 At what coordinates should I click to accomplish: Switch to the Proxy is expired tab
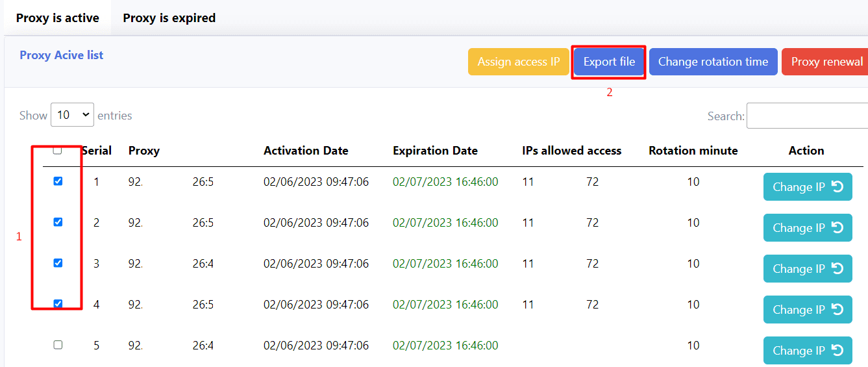pyautogui.click(x=169, y=18)
